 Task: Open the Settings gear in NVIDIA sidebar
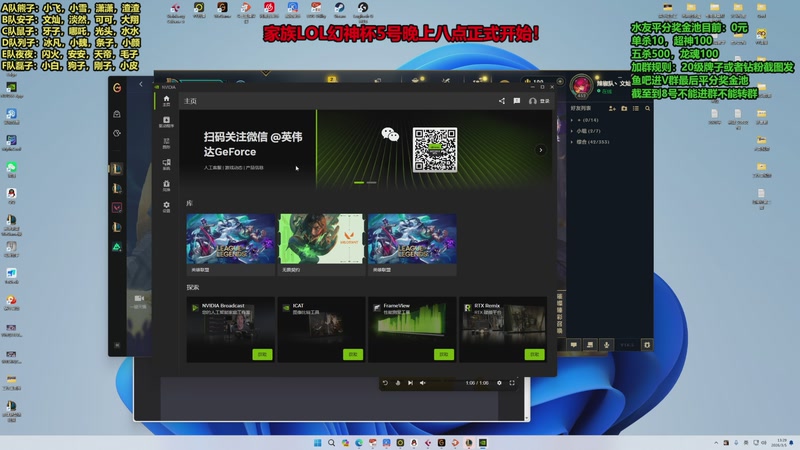click(166, 207)
